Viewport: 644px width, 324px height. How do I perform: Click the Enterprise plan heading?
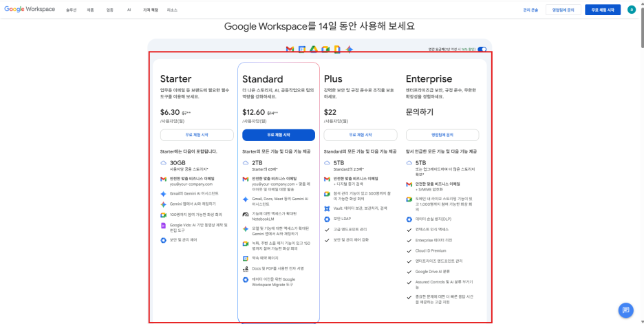coord(429,79)
